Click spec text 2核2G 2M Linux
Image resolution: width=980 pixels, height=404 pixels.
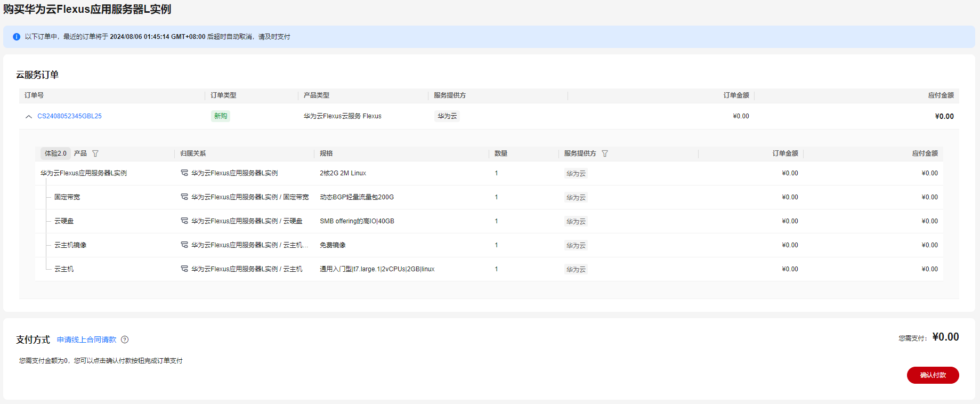(343, 173)
